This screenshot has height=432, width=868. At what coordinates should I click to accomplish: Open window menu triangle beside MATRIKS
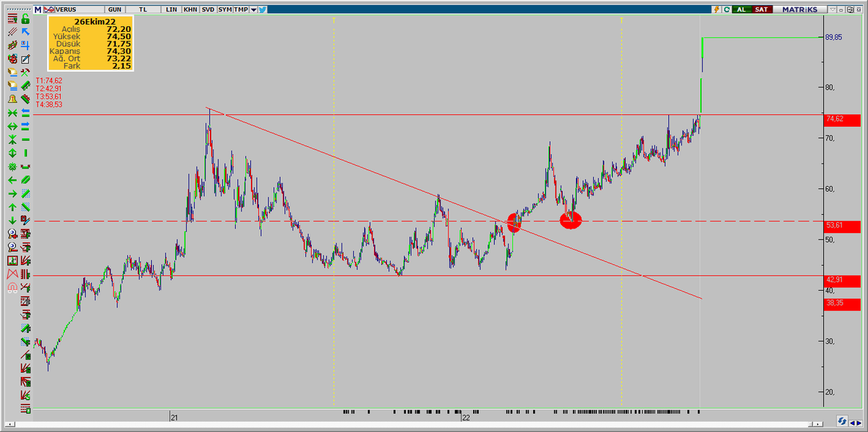point(833,9)
